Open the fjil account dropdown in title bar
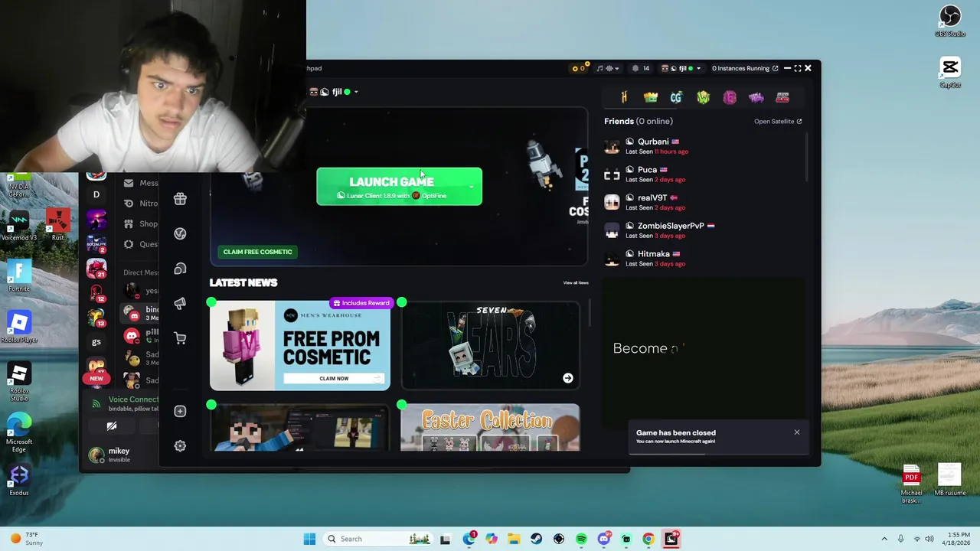Screen dimensions: 980x551 681,68
